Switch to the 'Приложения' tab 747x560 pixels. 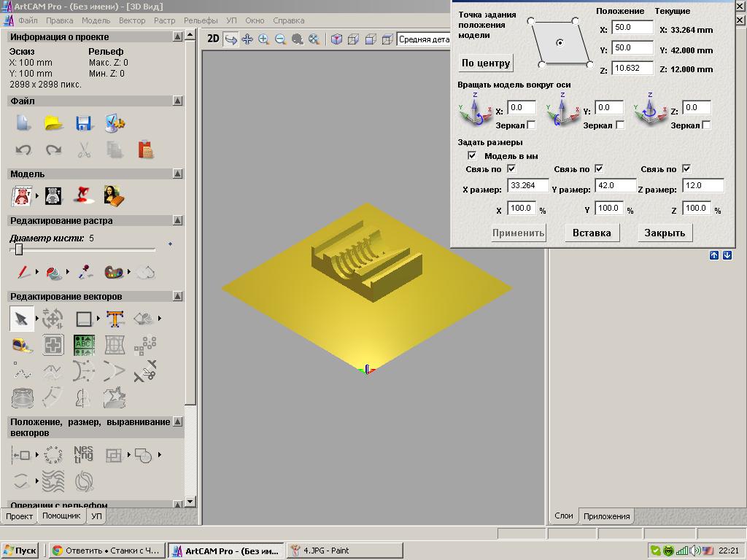(x=606, y=516)
